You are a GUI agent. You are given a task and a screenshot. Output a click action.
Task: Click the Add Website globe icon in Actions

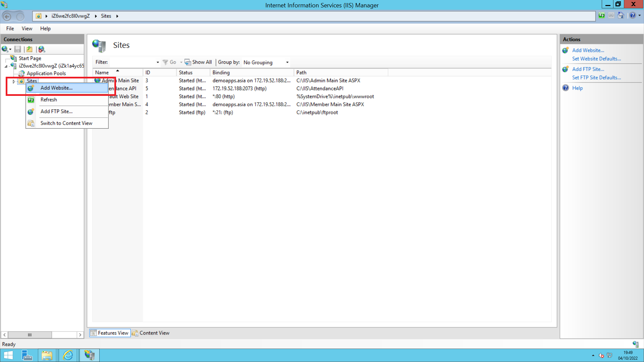pos(566,50)
